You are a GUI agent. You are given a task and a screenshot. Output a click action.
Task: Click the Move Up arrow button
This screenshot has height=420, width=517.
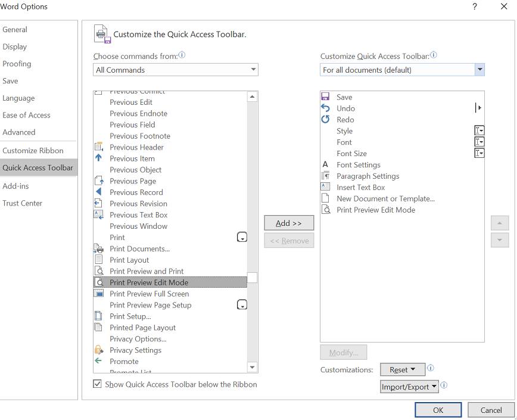[x=500, y=223]
